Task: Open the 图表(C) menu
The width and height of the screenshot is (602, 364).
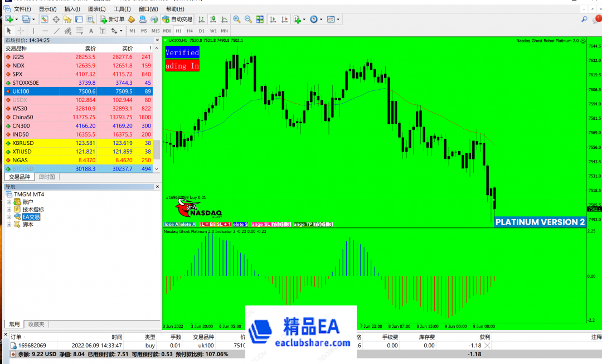Action: click(x=97, y=9)
